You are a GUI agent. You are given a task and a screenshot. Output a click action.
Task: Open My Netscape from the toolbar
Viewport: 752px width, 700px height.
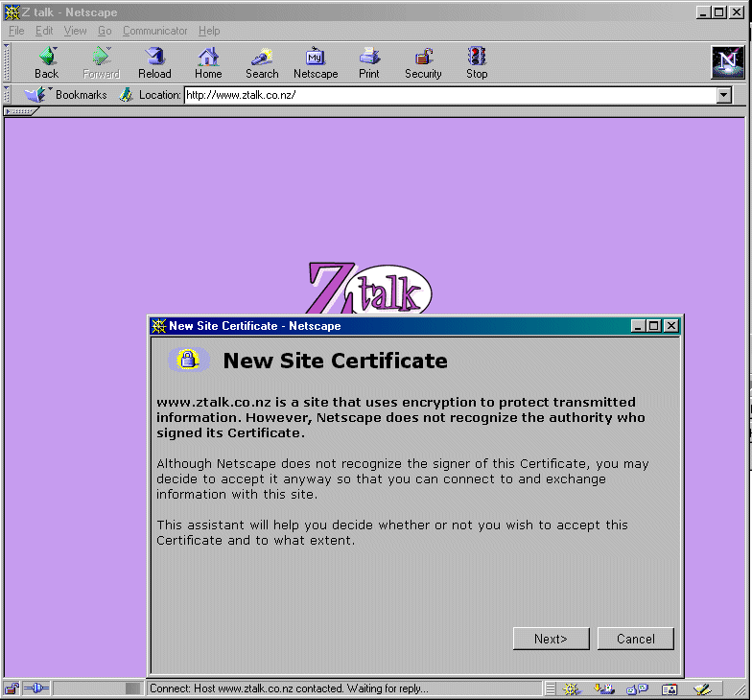pyautogui.click(x=316, y=63)
